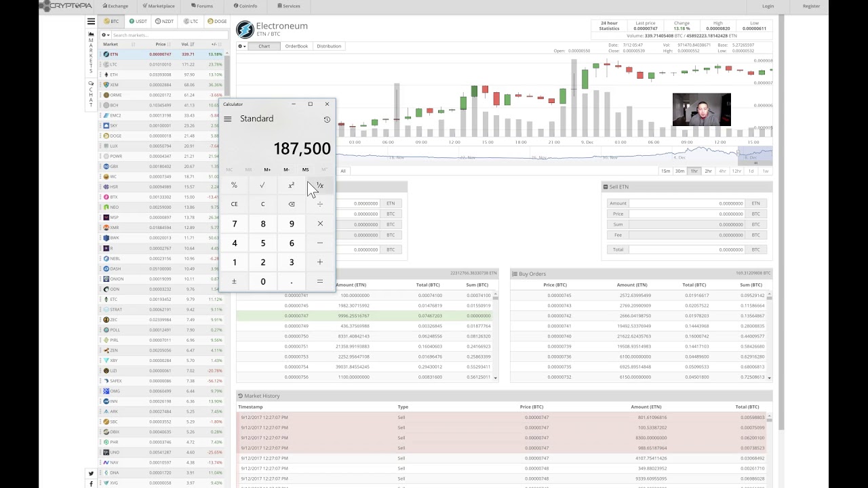The width and height of the screenshot is (868, 488).
Task: Collapse the Sell ETN panel
Action: point(606,186)
